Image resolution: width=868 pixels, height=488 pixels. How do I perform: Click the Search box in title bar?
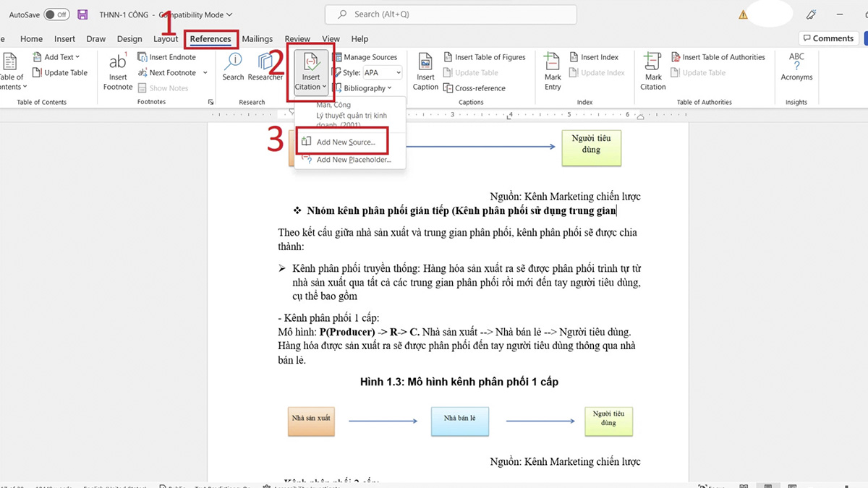451,14
